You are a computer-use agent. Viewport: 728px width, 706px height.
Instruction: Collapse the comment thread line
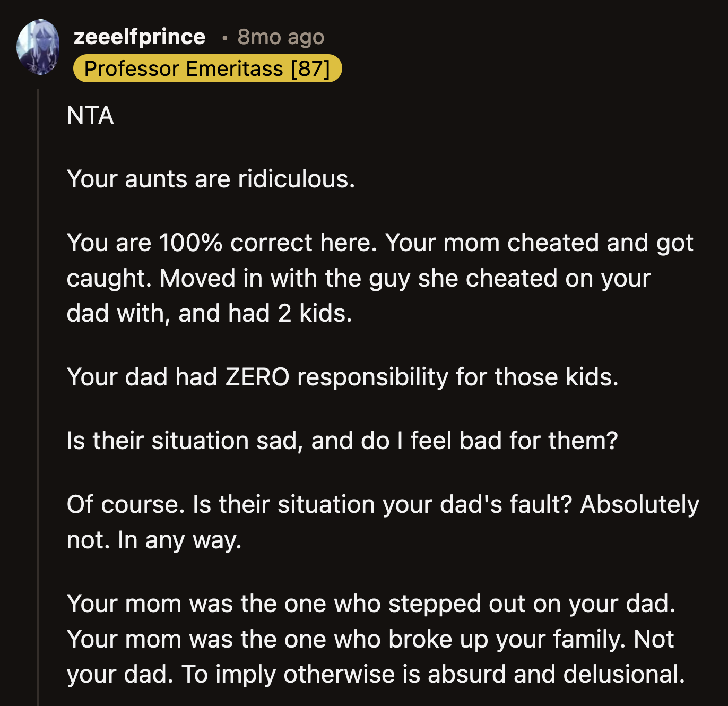click(41, 372)
